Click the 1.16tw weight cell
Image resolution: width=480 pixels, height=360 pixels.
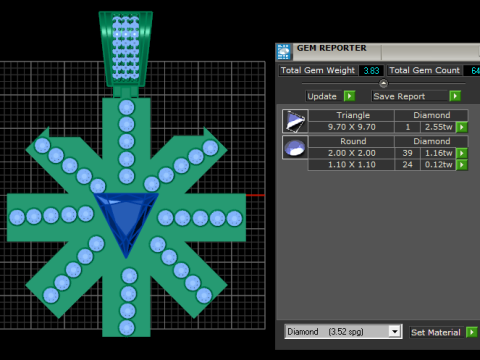coord(438,153)
